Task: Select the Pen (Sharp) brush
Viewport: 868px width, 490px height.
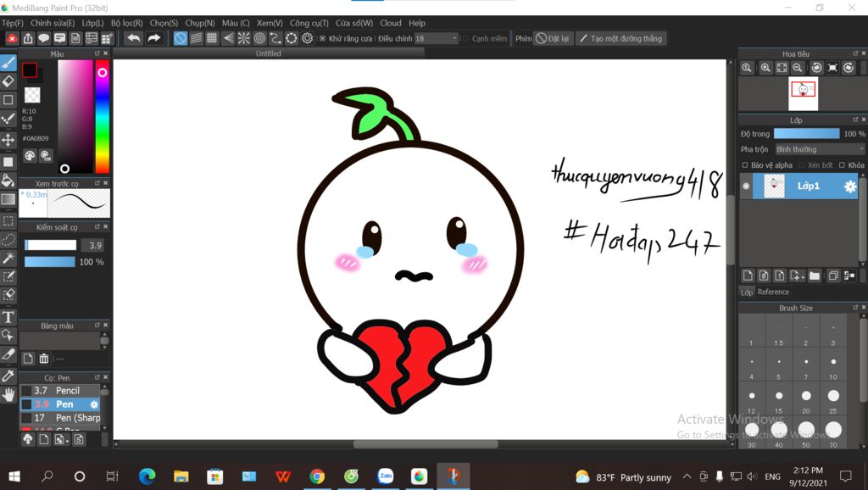Action: (x=60, y=418)
